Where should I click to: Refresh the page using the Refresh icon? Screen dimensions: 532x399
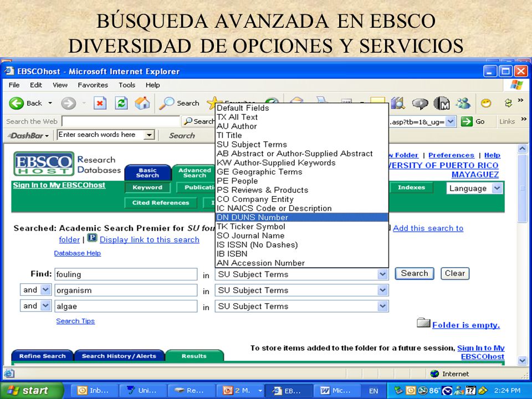(121, 103)
